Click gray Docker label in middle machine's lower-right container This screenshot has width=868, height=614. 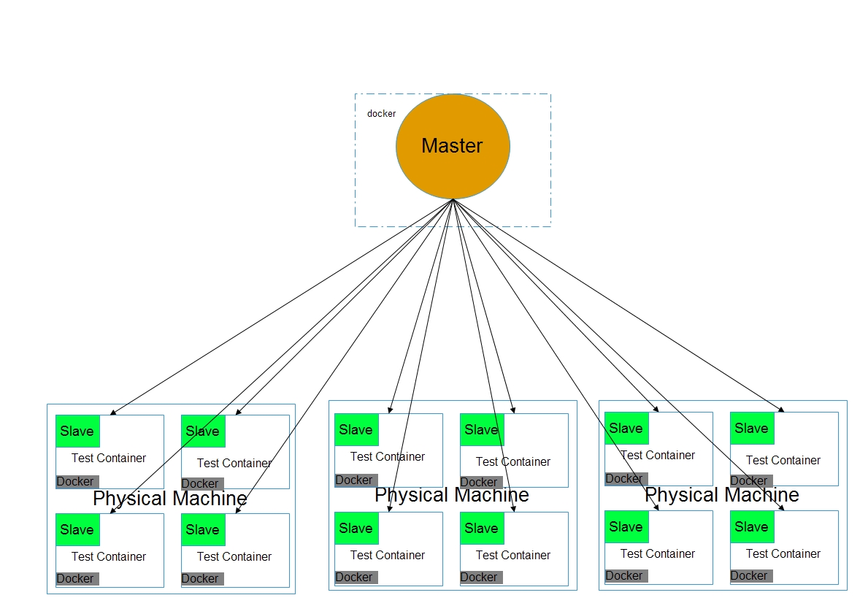(482, 577)
